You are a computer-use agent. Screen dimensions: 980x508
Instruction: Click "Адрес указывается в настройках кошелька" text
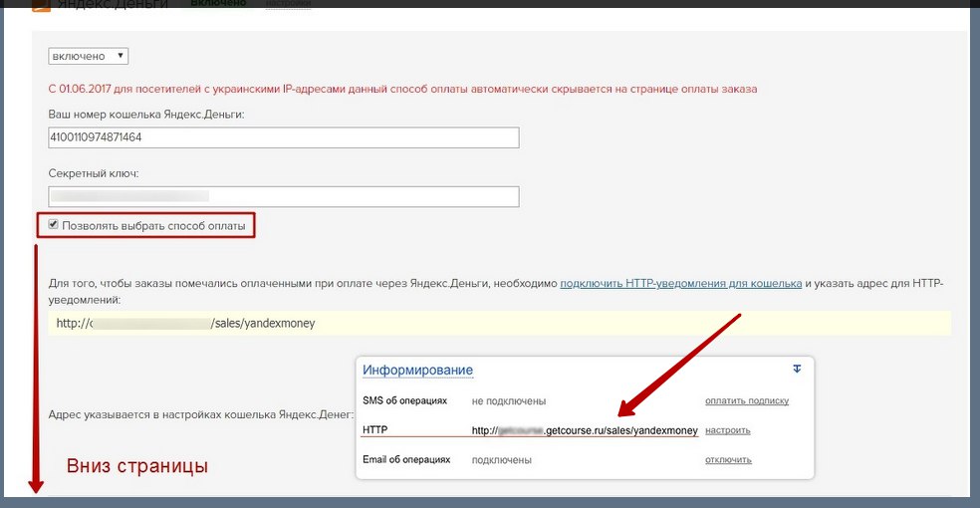pyautogui.click(x=200, y=415)
